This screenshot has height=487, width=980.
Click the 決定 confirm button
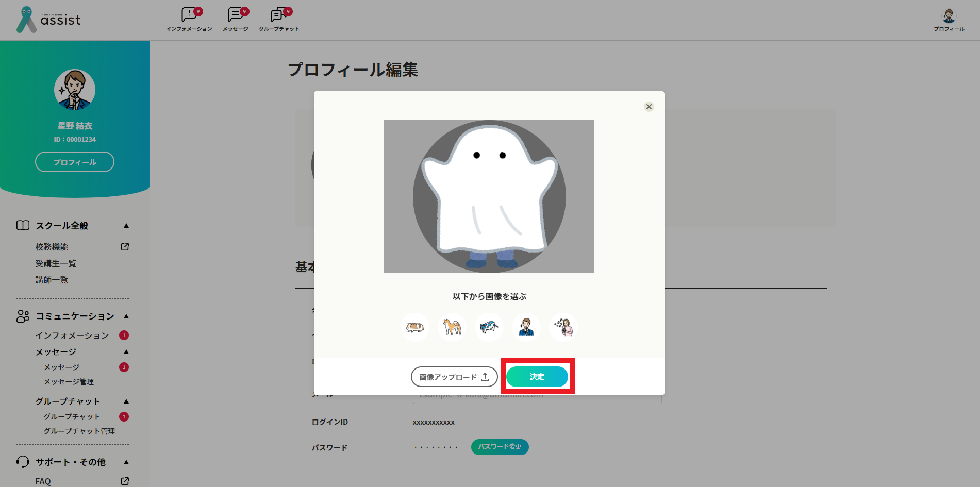[x=537, y=377]
